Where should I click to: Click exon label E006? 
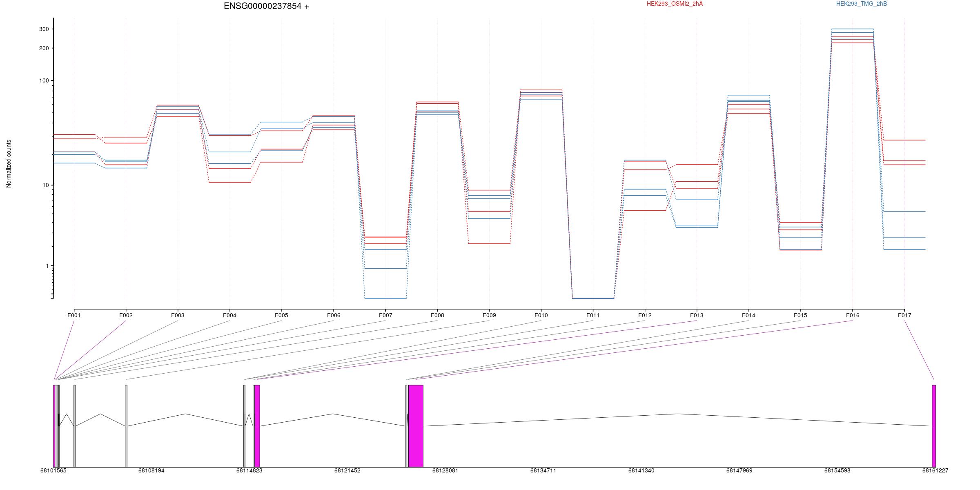334,315
